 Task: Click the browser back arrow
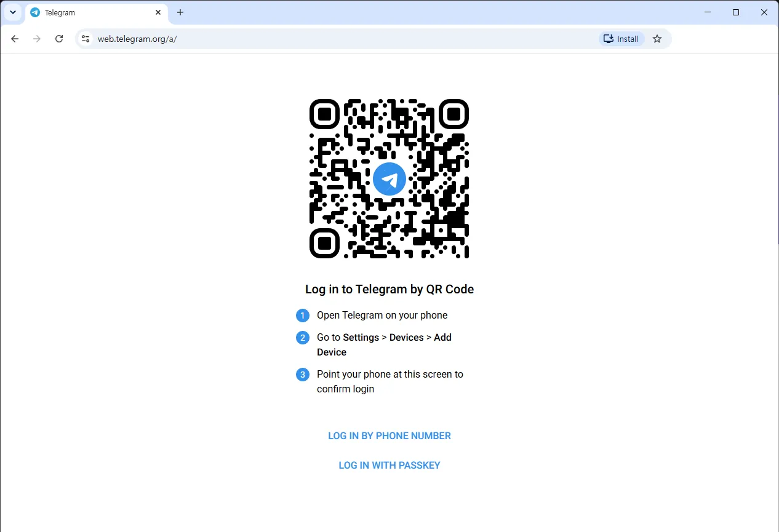(x=15, y=39)
